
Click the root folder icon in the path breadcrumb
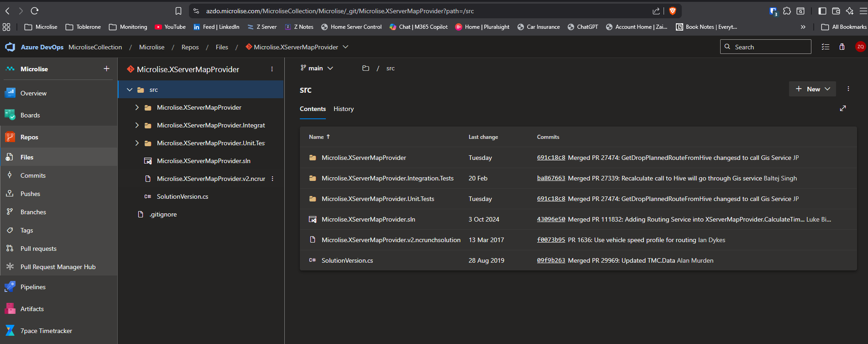366,68
